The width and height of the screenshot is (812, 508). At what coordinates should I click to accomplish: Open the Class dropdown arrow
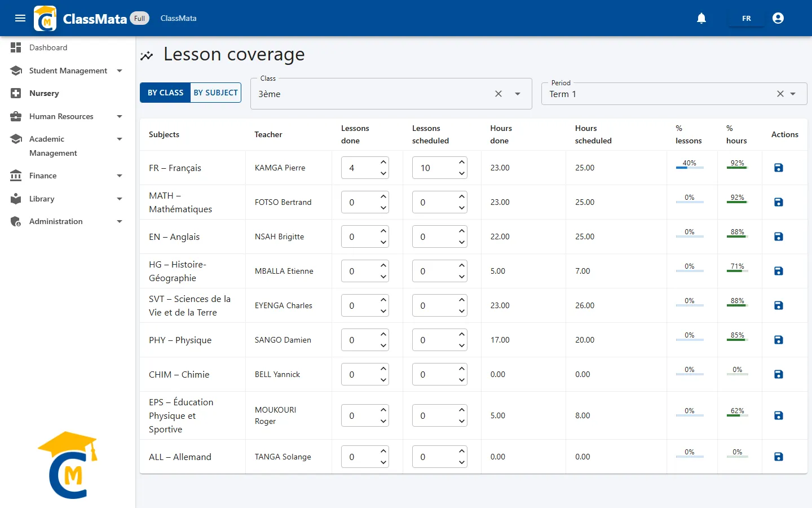[x=518, y=94]
